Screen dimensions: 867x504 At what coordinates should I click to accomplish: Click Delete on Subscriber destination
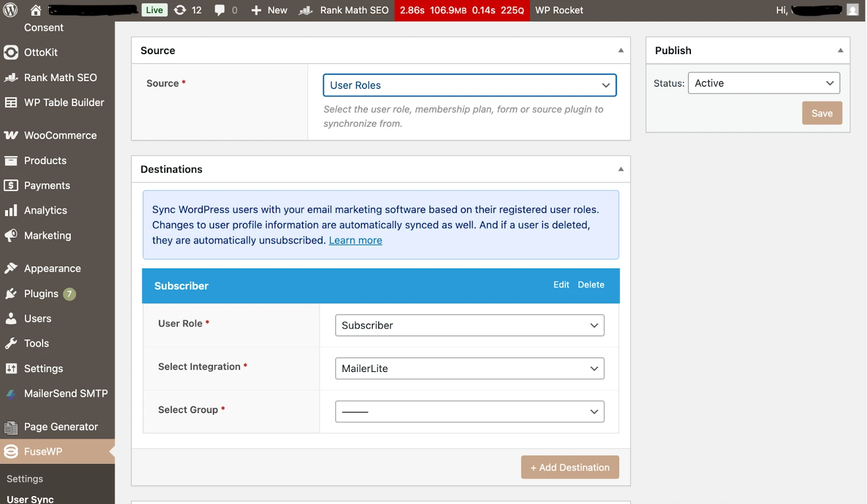tap(591, 285)
